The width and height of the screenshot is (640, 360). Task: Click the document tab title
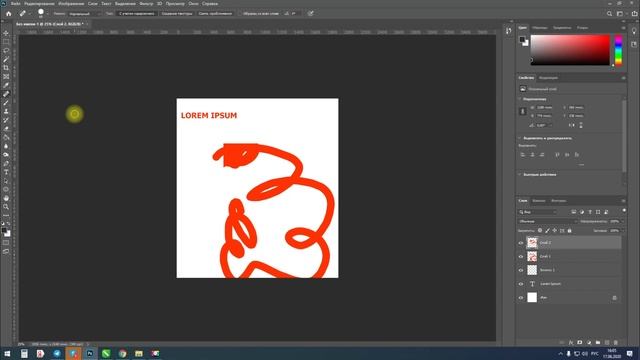[49, 24]
